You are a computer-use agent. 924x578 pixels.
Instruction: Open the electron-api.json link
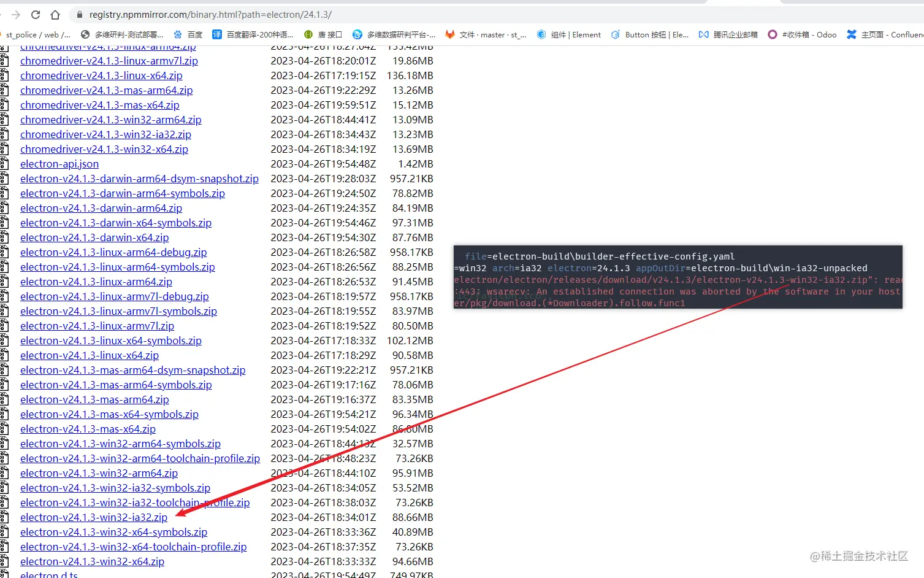tap(59, 164)
